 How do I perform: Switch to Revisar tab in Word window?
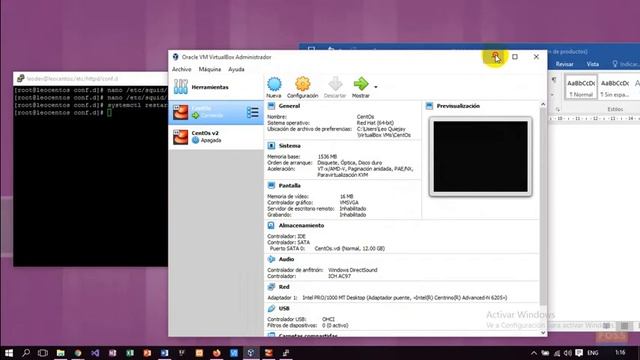tap(564, 64)
